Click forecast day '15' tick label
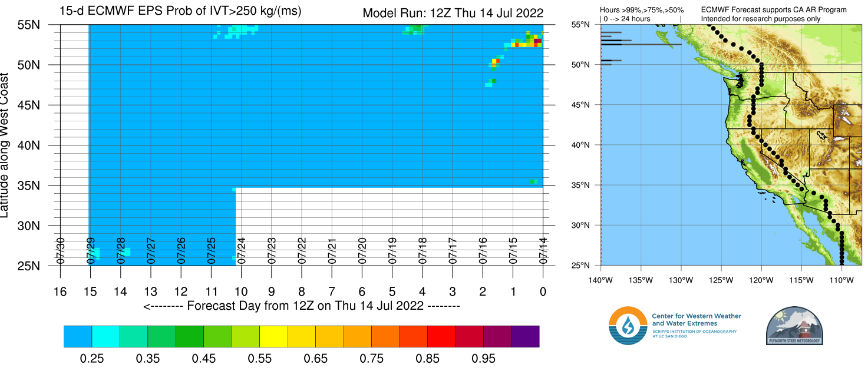 pyautogui.click(x=90, y=291)
